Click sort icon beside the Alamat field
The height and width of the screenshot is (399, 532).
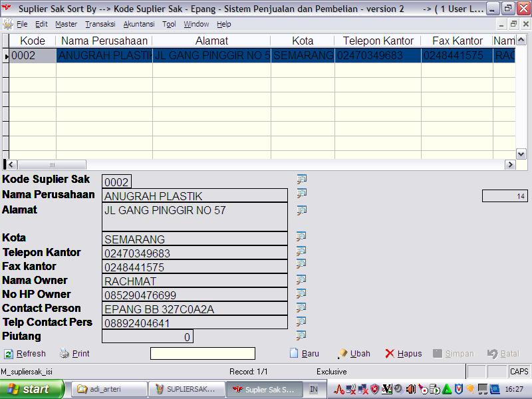(x=301, y=210)
